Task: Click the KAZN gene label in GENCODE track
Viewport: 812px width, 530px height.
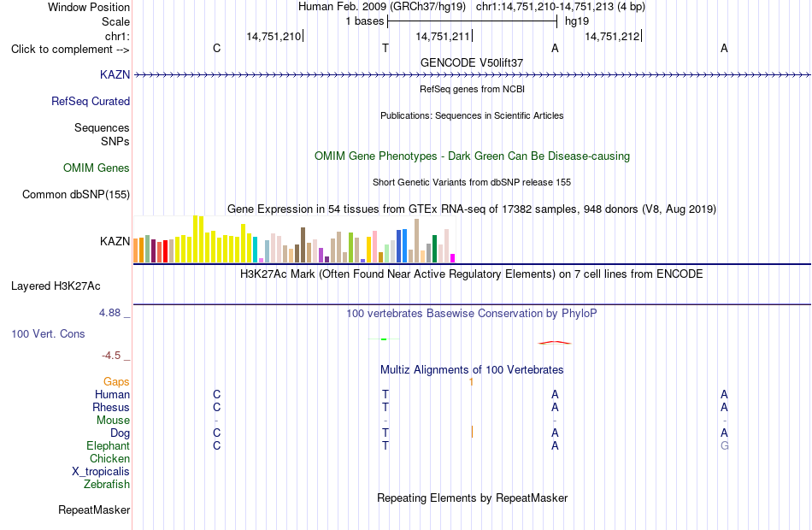Action: [x=115, y=74]
